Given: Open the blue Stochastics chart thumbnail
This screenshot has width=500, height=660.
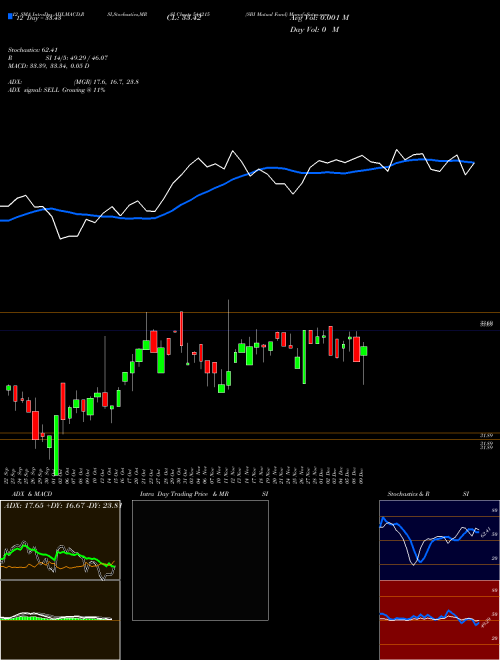Looking at the screenshot, I should pos(439,540).
